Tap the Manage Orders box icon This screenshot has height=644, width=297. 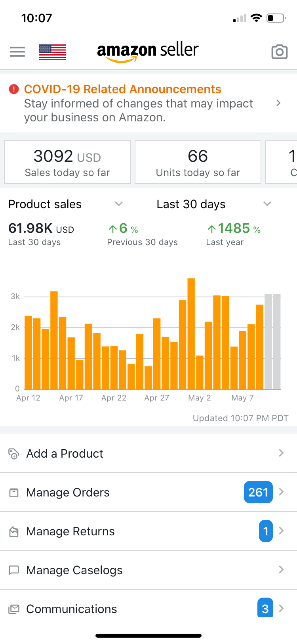tap(14, 493)
